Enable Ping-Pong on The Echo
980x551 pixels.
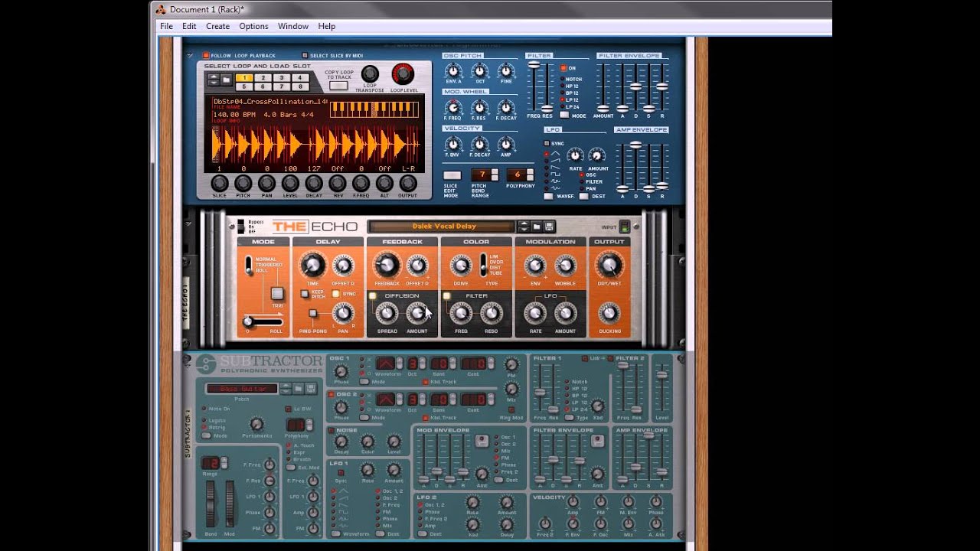coord(312,313)
